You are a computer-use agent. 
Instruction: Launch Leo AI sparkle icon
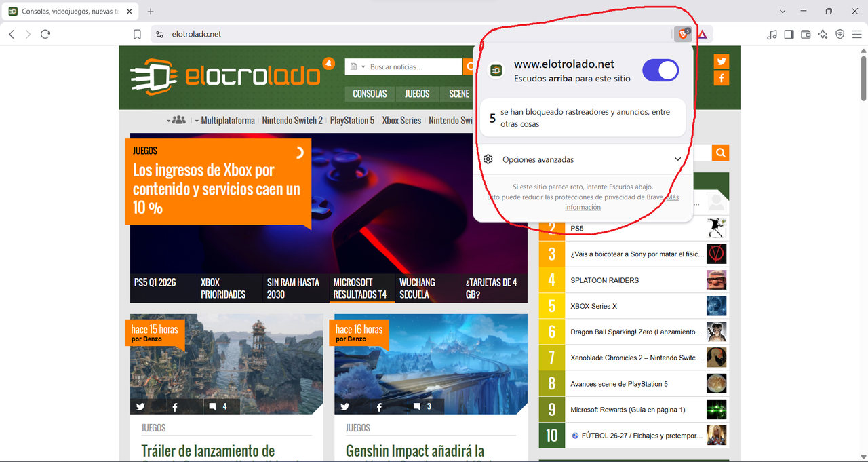click(823, 34)
